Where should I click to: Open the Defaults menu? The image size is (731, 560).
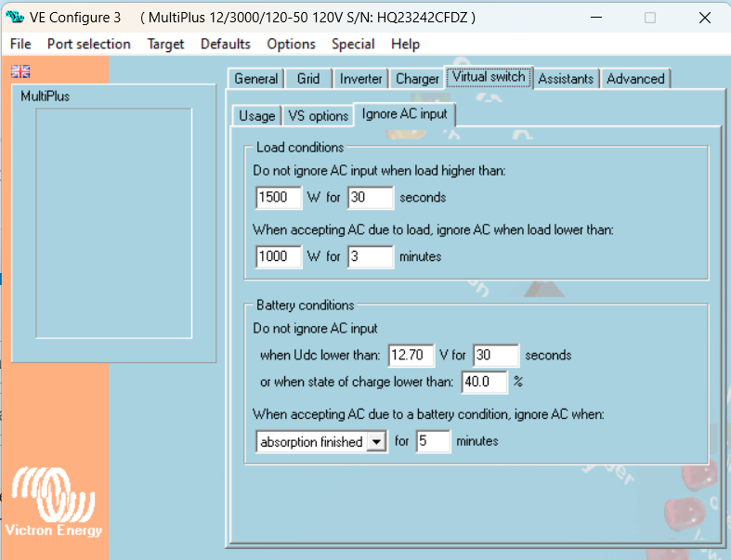(x=225, y=44)
